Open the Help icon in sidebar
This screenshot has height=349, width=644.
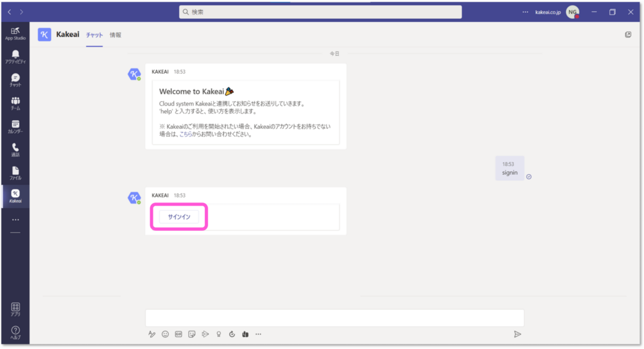(x=15, y=333)
